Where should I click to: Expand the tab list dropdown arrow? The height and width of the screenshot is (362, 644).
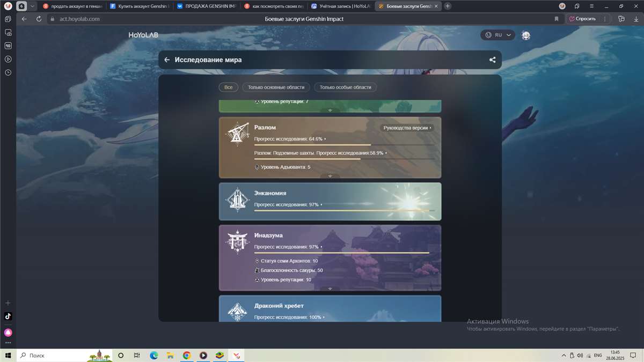pyautogui.click(x=32, y=6)
